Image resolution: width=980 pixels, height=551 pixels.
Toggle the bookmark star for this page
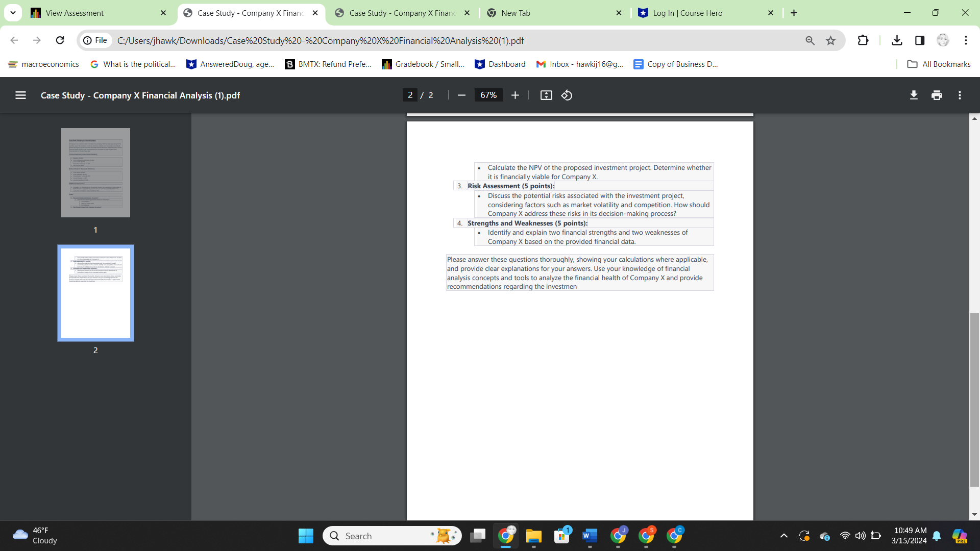[831, 40]
